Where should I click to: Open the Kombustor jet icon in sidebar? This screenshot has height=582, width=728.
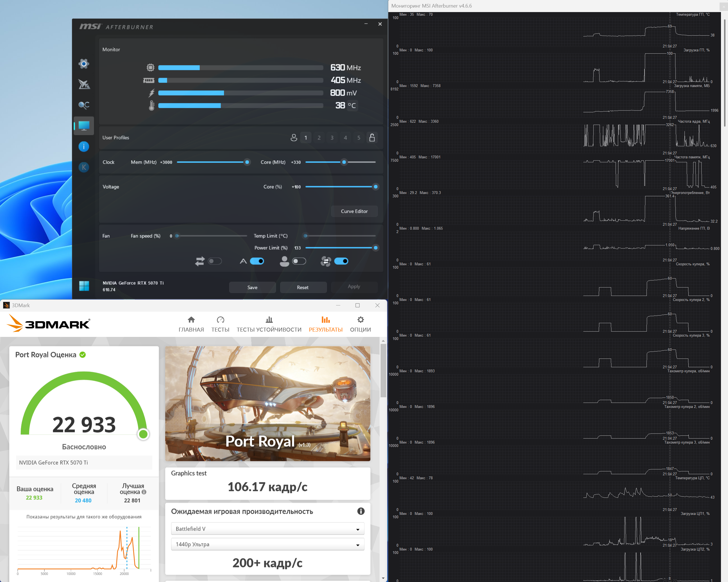(84, 84)
